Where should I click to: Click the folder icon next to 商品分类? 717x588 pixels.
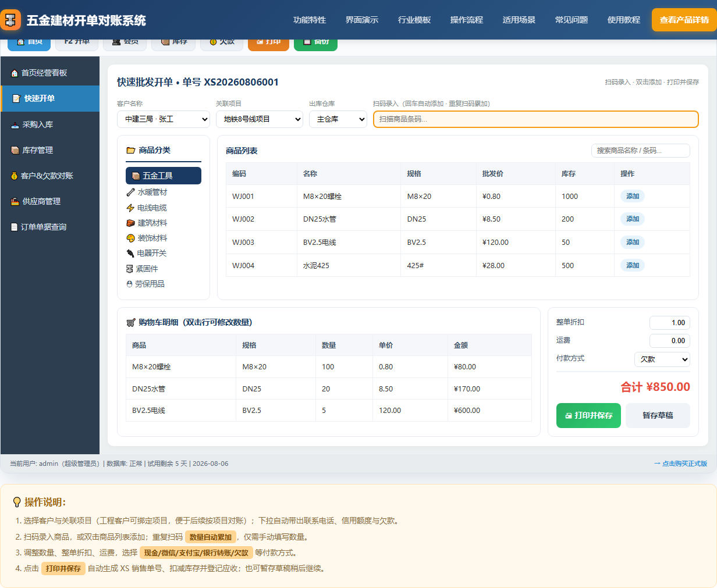tap(131, 151)
